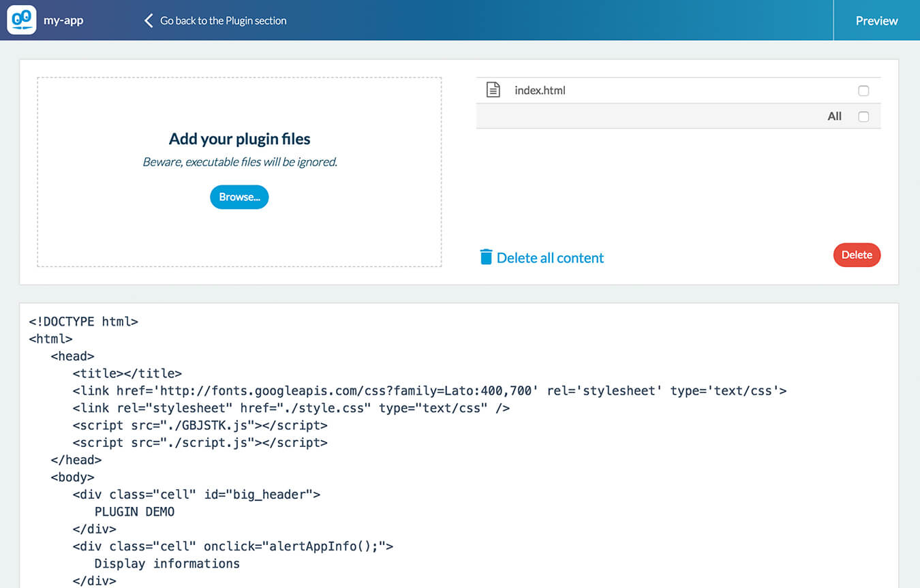This screenshot has height=588, width=920.
Task: Click the trash can icon
Action: 486,257
